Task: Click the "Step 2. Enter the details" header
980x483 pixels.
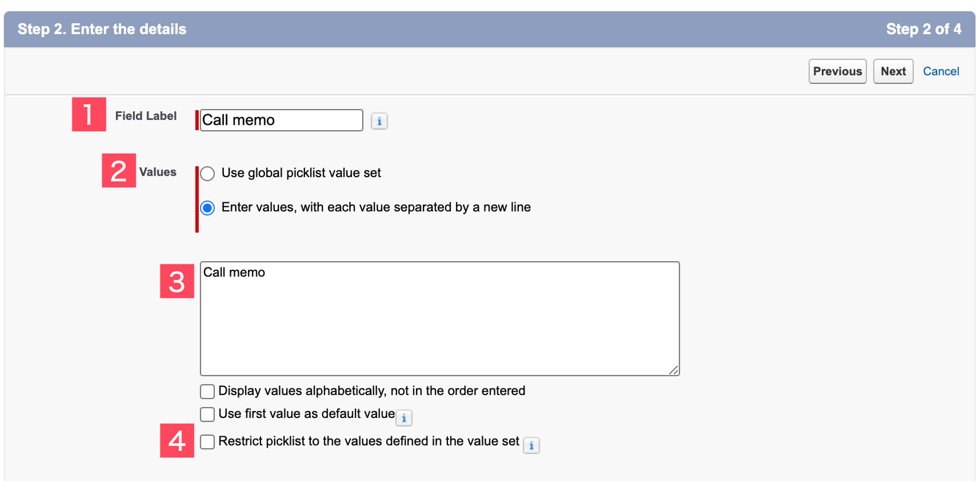Action: tap(102, 29)
